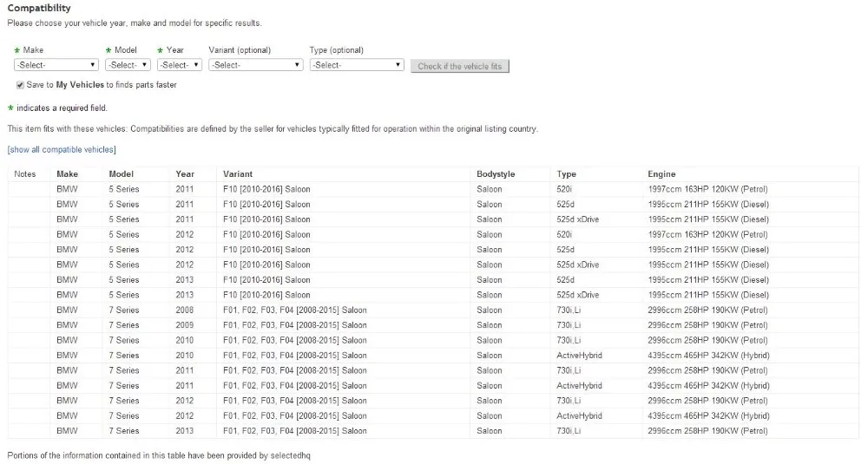Click the Year column header
Screen dimensions: 868x464
pyautogui.click(x=185, y=174)
